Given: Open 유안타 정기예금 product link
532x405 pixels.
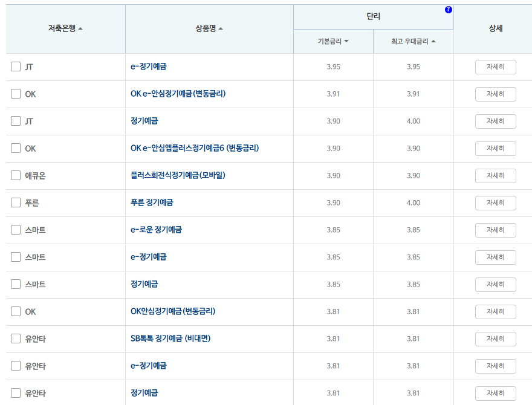Looking at the screenshot, I should click(144, 393).
